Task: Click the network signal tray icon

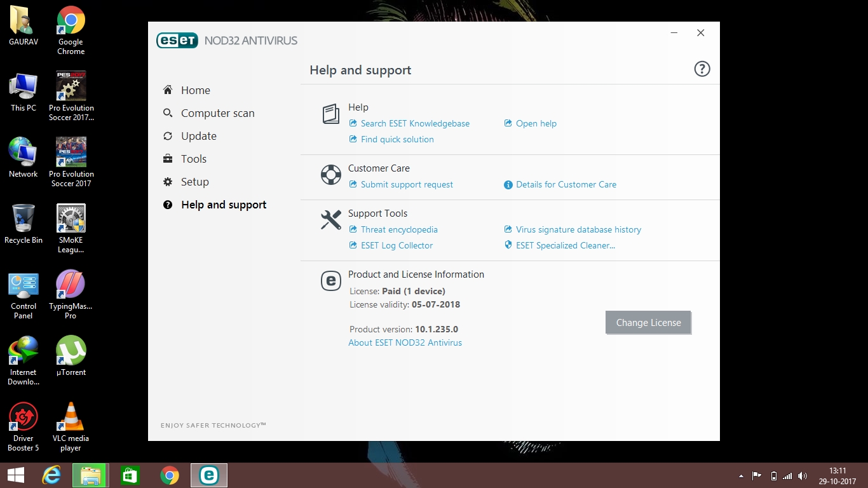Action: (787, 476)
